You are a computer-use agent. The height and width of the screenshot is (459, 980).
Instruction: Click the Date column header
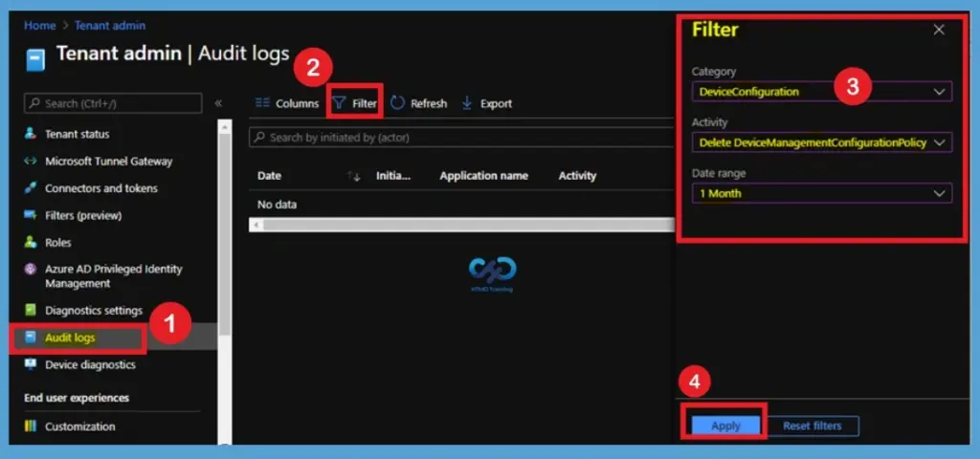click(x=269, y=176)
